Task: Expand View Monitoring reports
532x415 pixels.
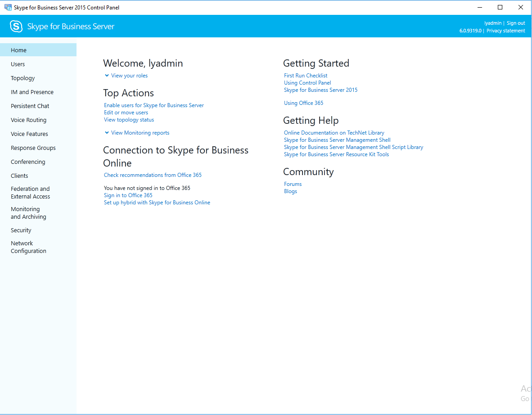Action: 137,133
